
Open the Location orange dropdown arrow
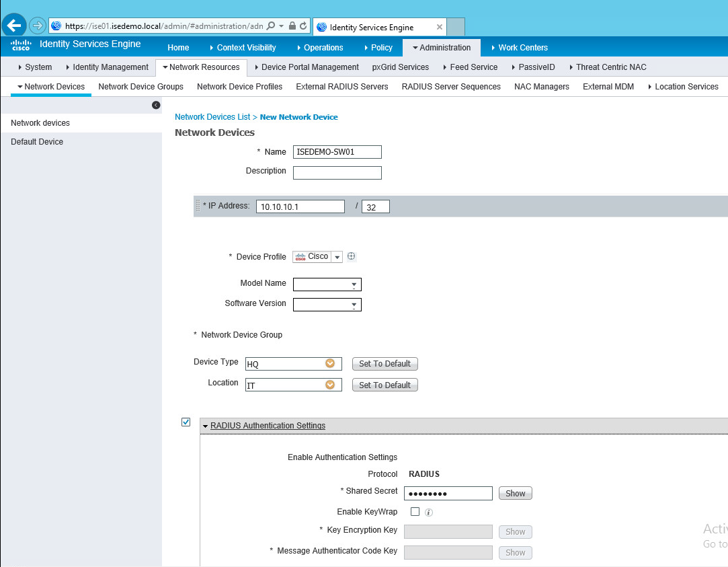(x=330, y=385)
